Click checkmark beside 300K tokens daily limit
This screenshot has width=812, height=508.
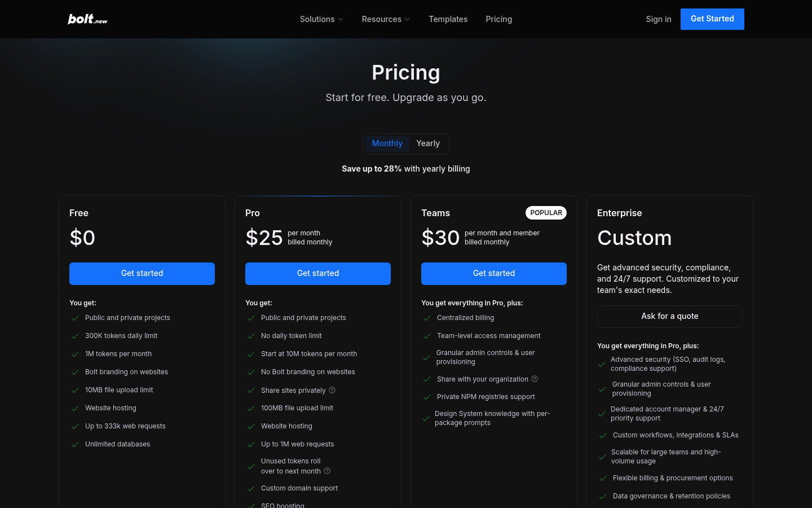[x=75, y=336]
